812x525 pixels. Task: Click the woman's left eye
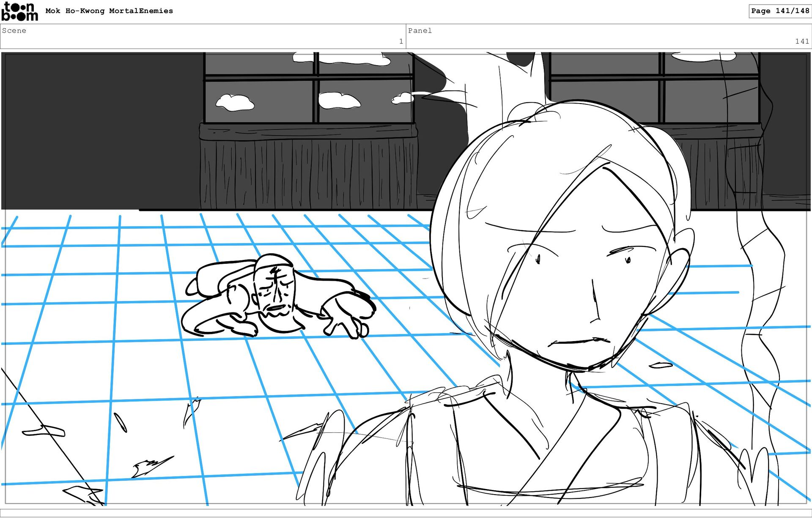[538, 259]
